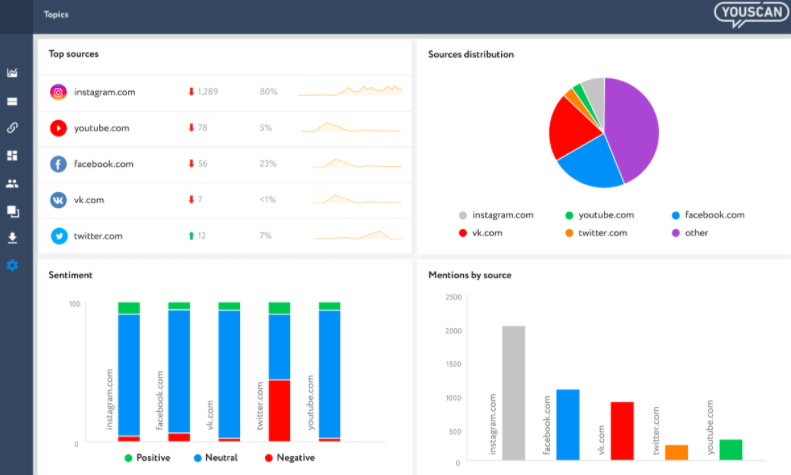The image size is (791, 475).
Task: Click the red negative segment of twitter.com bar
Action: point(279,410)
